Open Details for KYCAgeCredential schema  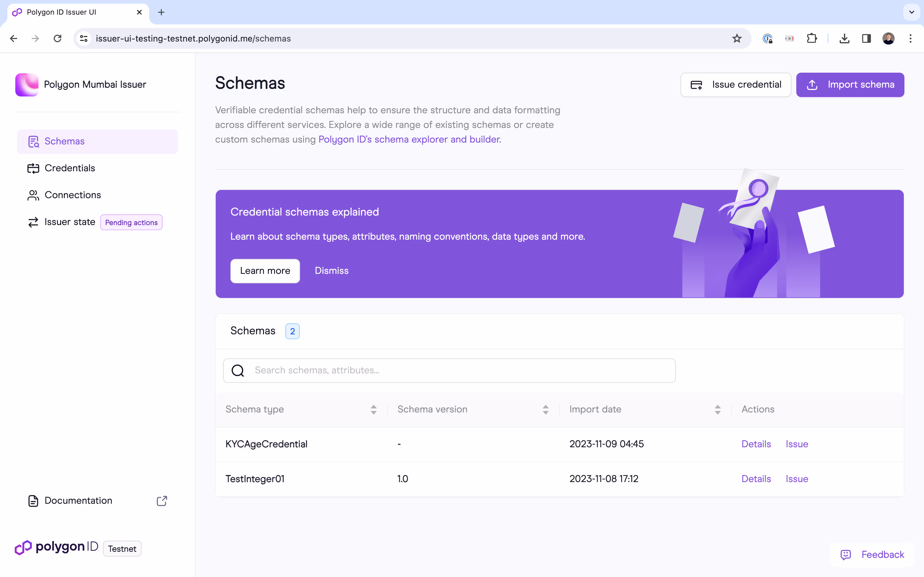[x=756, y=444]
